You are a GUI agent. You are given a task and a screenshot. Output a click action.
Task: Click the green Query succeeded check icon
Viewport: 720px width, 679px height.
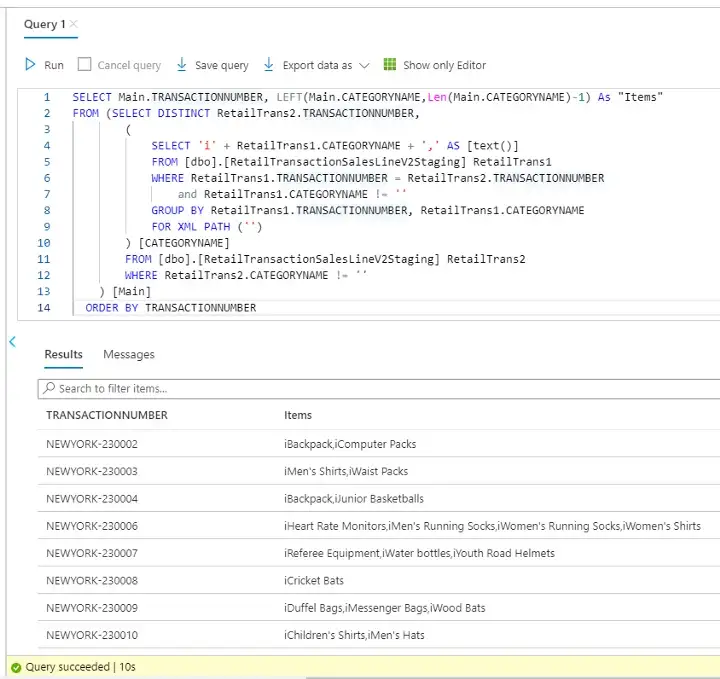pyautogui.click(x=16, y=668)
